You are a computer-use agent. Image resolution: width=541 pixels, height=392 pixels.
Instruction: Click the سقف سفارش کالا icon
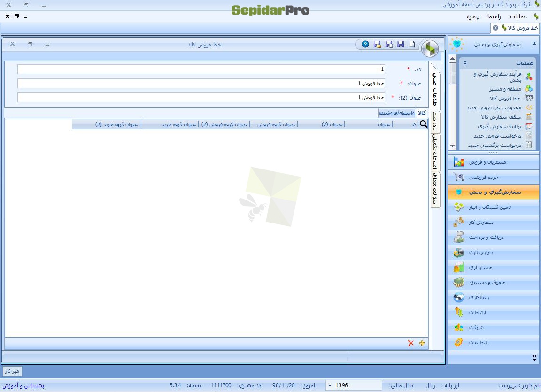click(529, 117)
